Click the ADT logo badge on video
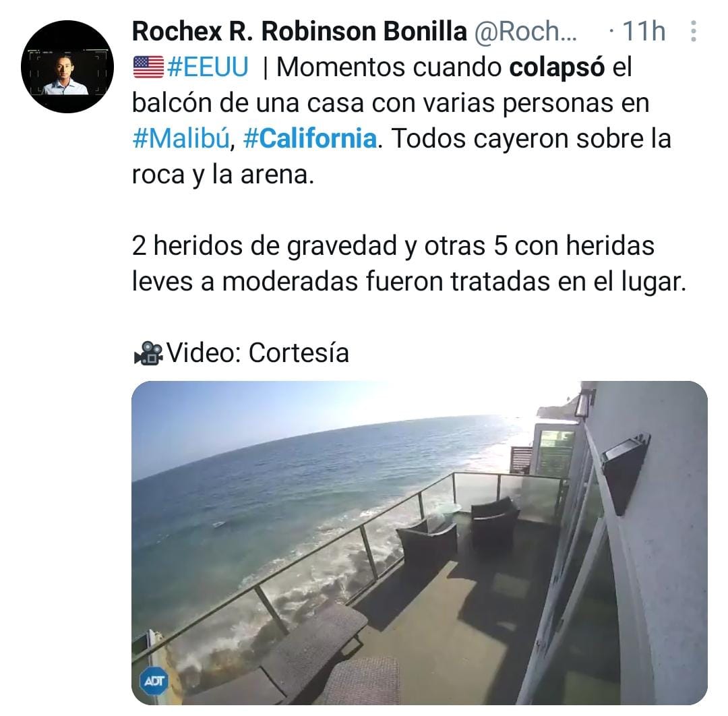728x716 pixels. tap(154, 681)
